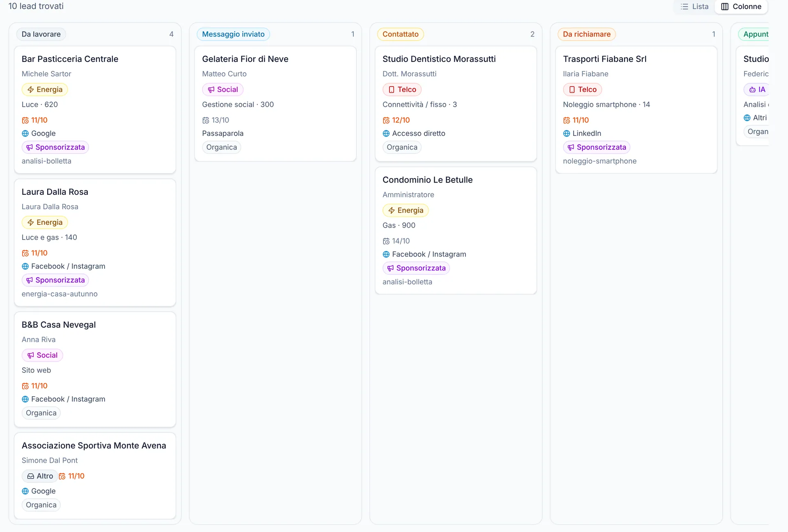Click IA tag on the partially visible Studio card
Screen dimensions: 788x532
coord(757,89)
